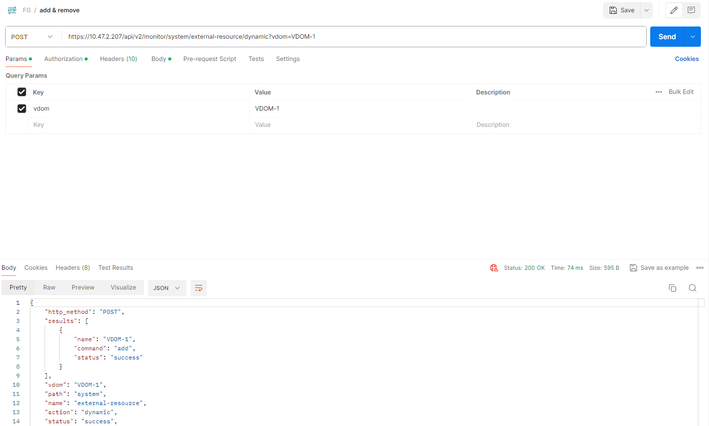The image size is (709, 426).
Task: Click the Cookies link
Action: tap(686, 59)
